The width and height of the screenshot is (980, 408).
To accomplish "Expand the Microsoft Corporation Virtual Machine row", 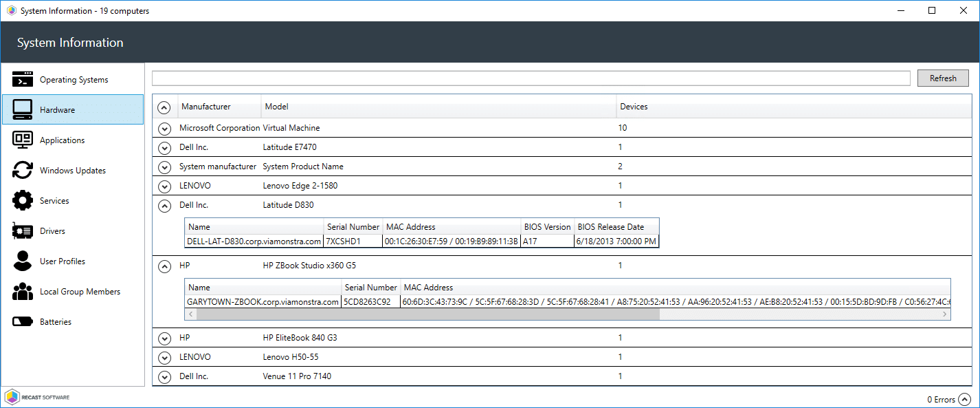I will [164, 128].
